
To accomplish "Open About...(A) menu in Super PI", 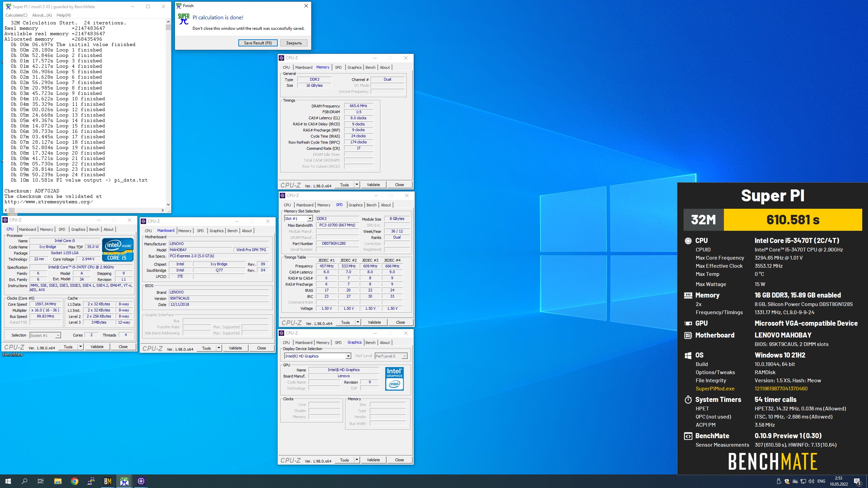I will pyautogui.click(x=42, y=15).
